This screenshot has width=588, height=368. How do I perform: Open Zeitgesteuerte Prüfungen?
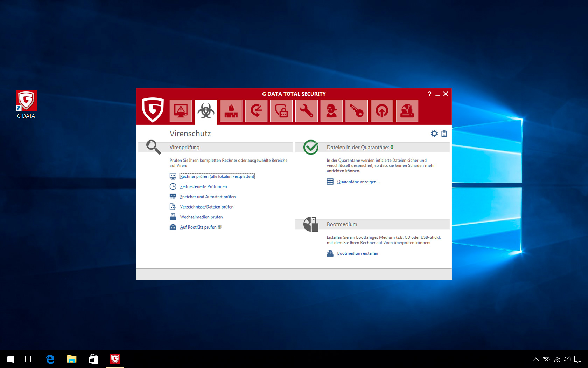(x=203, y=186)
